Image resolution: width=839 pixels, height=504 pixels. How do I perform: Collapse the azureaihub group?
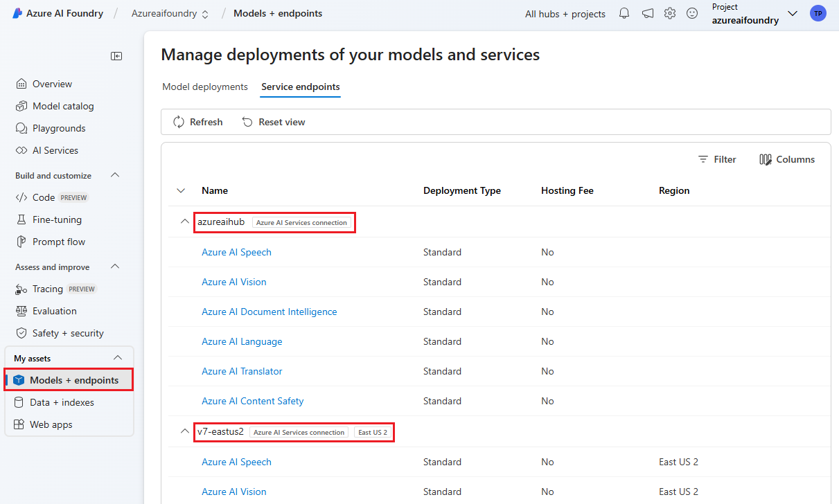[184, 222]
